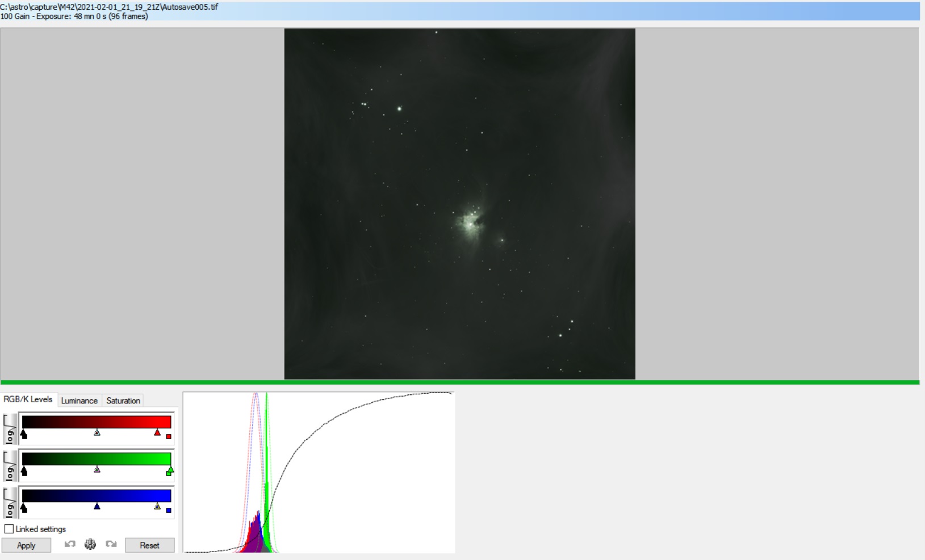Image resolution: width=925 pixels, height=560 pixels.
Task: Click the small red square swatch
Action: coord(169,436)
